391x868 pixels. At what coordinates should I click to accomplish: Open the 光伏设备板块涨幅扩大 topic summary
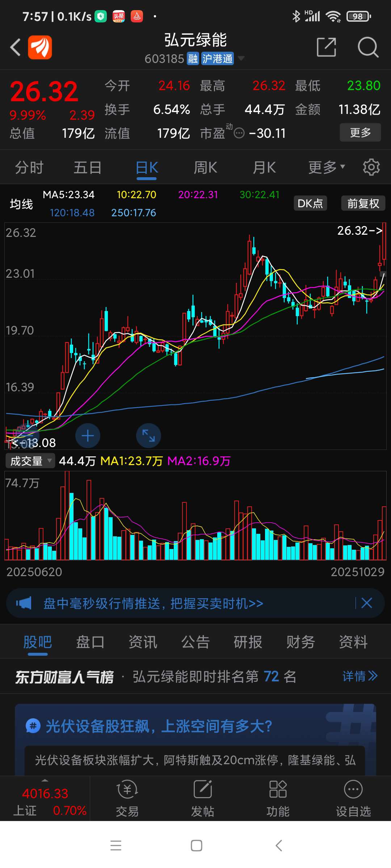tap(195, 760)
